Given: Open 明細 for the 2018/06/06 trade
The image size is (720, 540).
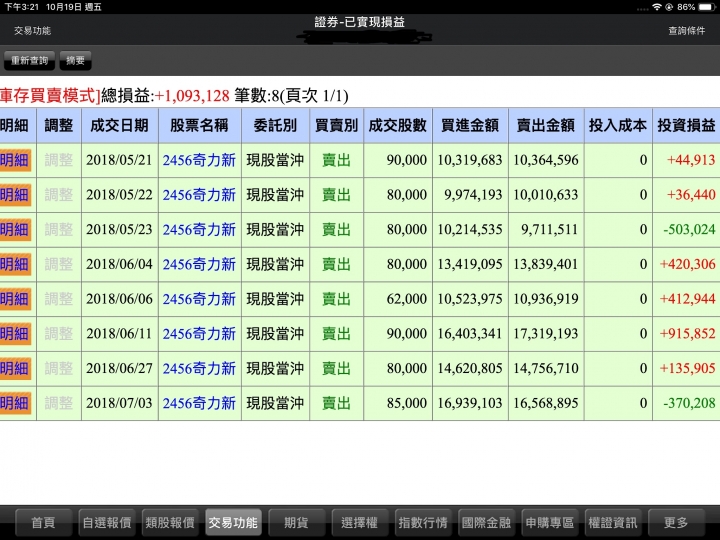Looking at the screenshot, I should click(15, 299).
